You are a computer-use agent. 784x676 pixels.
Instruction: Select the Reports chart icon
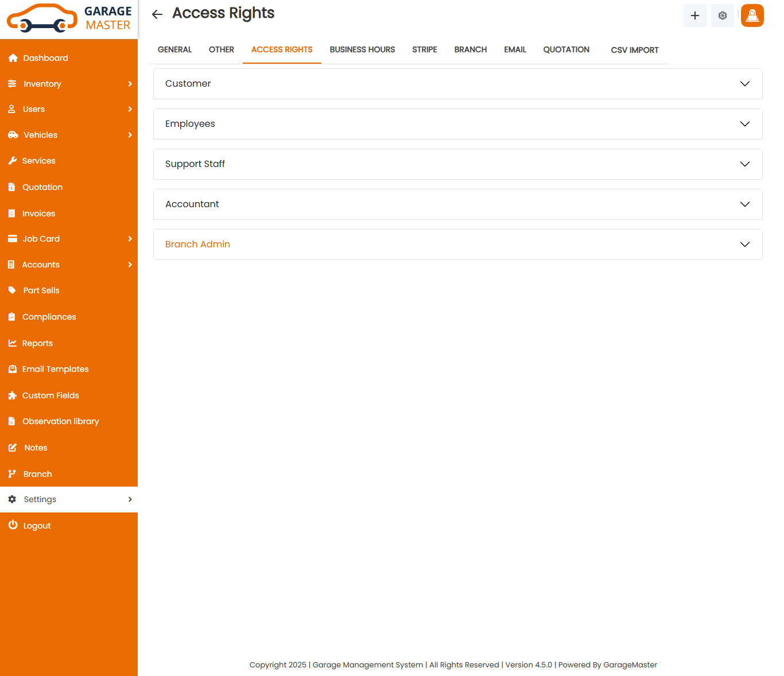pyautogui.click(x=13, y=343)
